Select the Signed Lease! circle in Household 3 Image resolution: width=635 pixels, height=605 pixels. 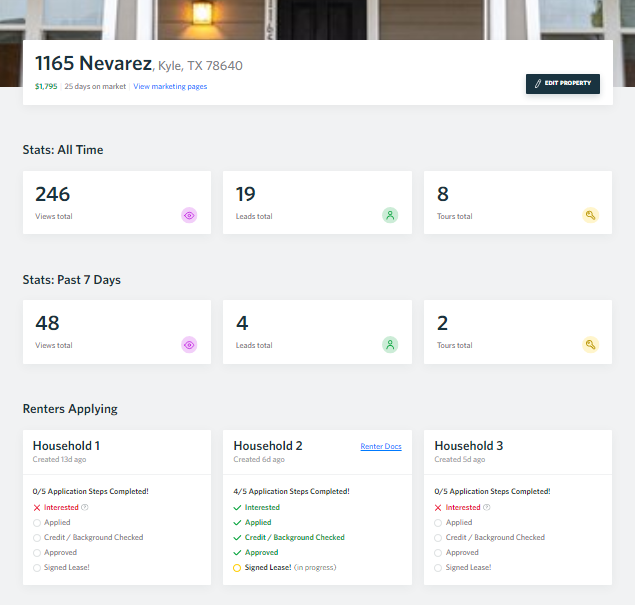point(438,568)
